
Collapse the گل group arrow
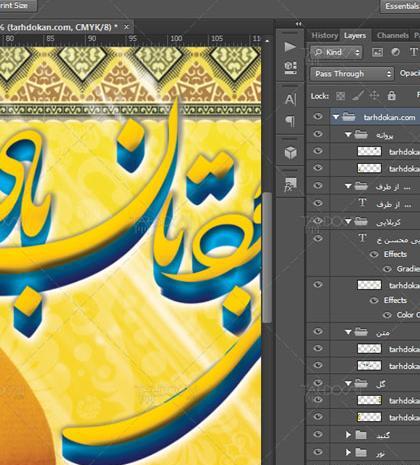point(348,384)
